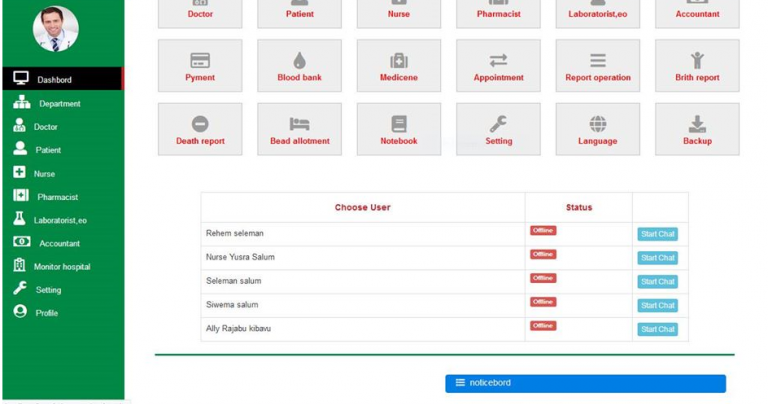Click the Bead allotment bed tile

[299, 130]
